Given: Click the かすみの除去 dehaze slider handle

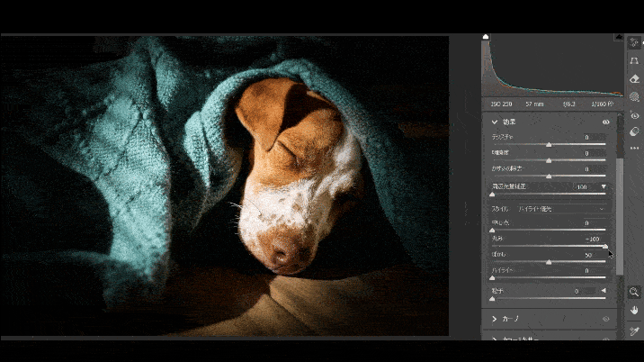Looking at the screenshot, I should coord(549,176).
